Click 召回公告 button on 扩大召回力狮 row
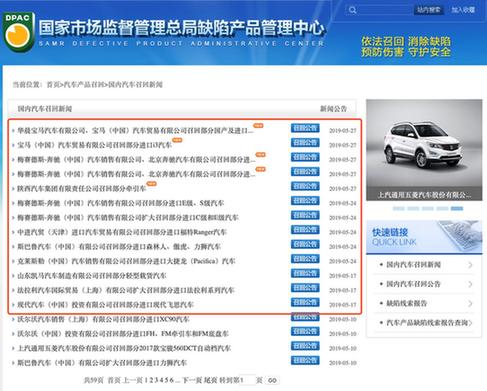 click(x=305, y=360)
